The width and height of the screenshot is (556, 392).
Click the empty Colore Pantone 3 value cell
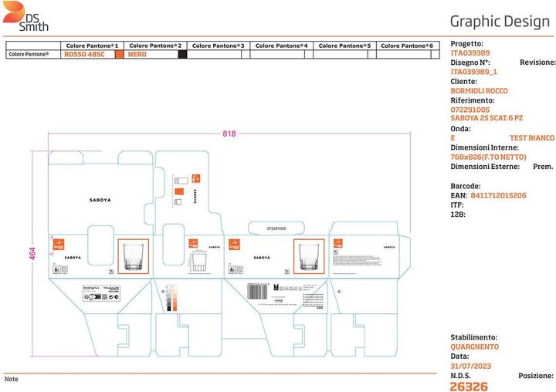coord(214,54)
